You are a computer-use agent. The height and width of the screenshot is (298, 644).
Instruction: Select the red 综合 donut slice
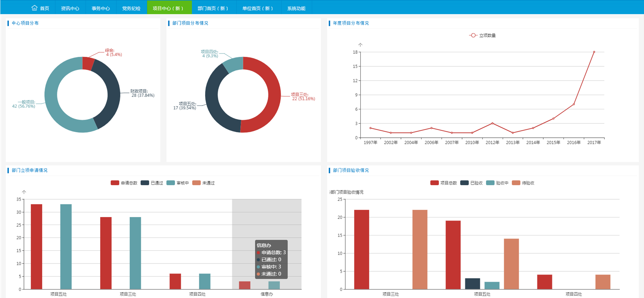click(88, 64)
